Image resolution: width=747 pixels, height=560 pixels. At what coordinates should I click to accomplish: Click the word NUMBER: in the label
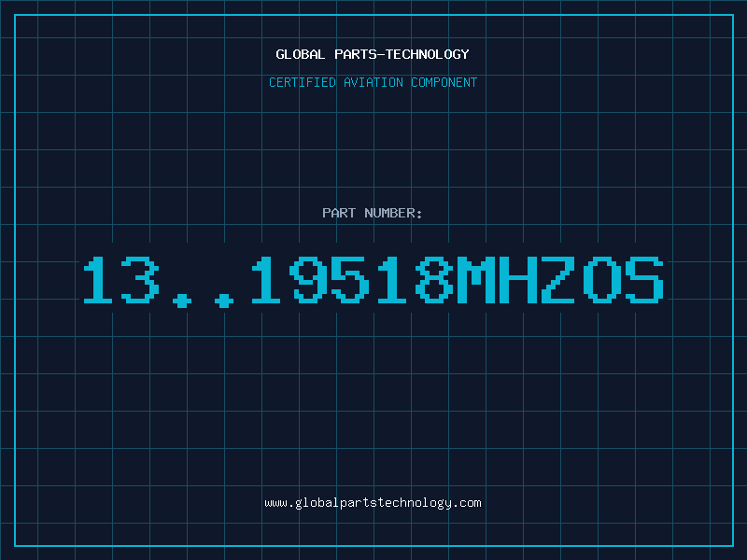pos(393,213)
